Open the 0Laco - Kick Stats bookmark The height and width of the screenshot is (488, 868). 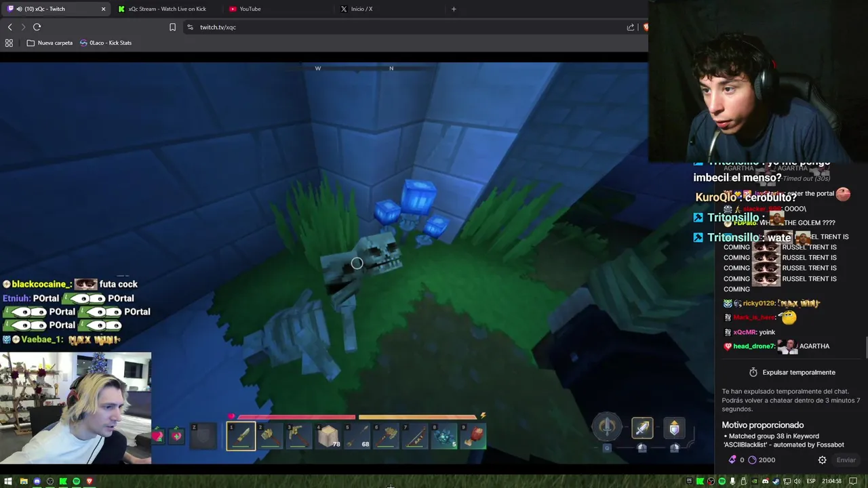pyautogui.click(x=106, y=43)
